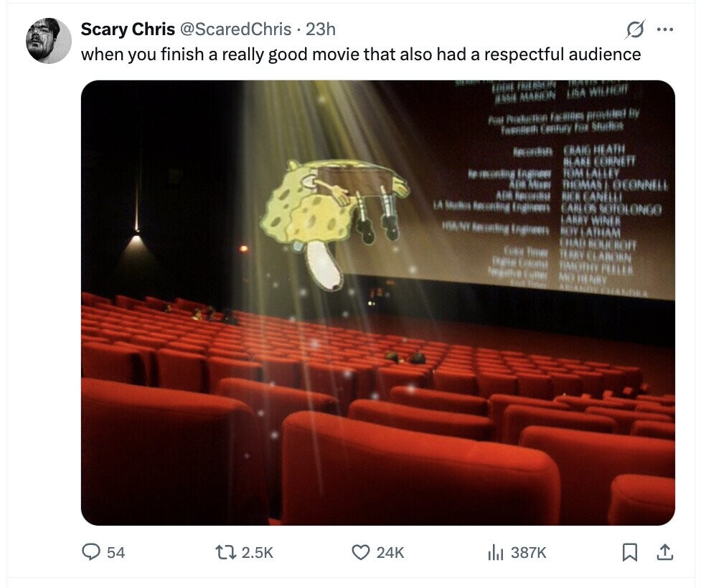Open the three-dot more options menu

coord(665,29)
